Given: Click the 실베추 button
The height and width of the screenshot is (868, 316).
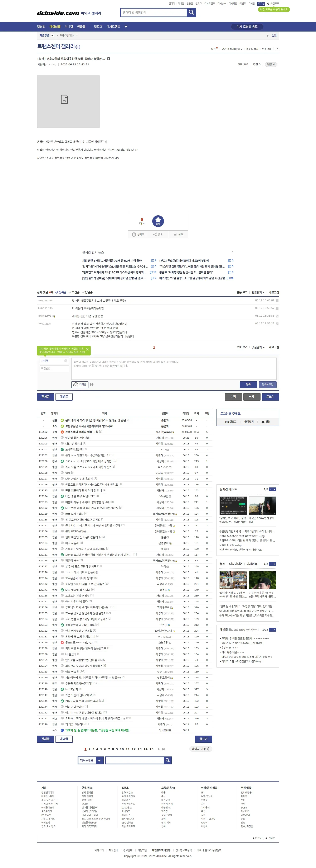Looking at the screenshot, I should 138,235.
